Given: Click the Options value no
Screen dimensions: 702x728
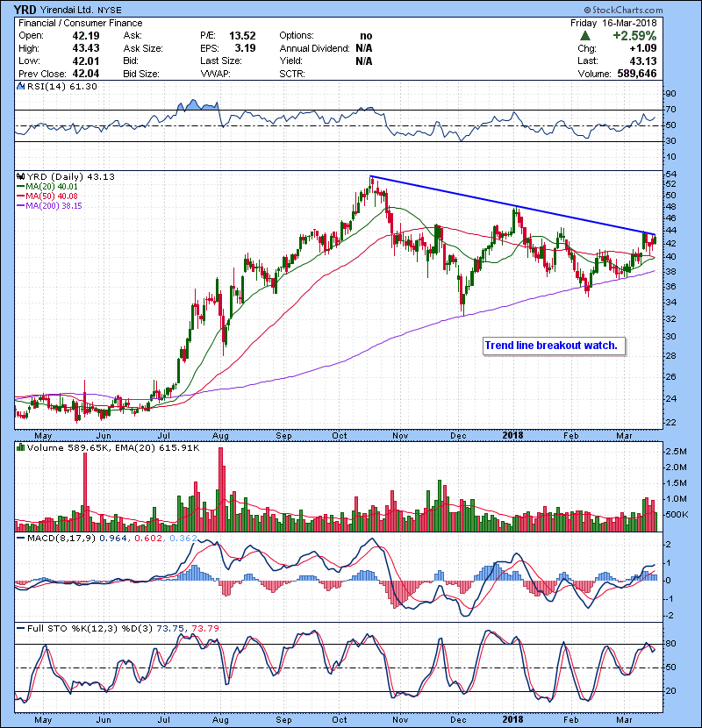Looking at the screenshot, I should (x=366, y=36).
